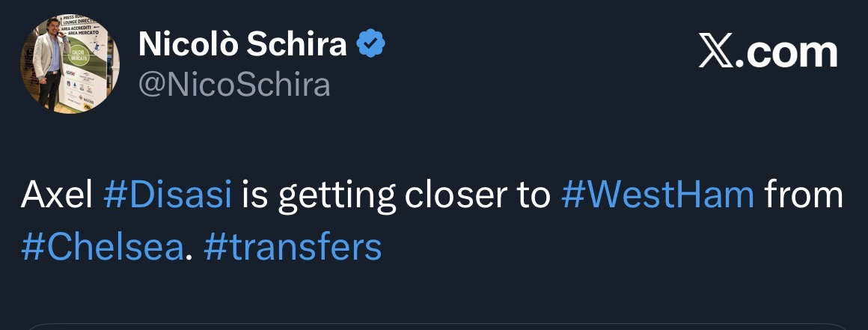868x330 pixels.
Task: Click the period after #Chelsea
Action: click(189, 253)
